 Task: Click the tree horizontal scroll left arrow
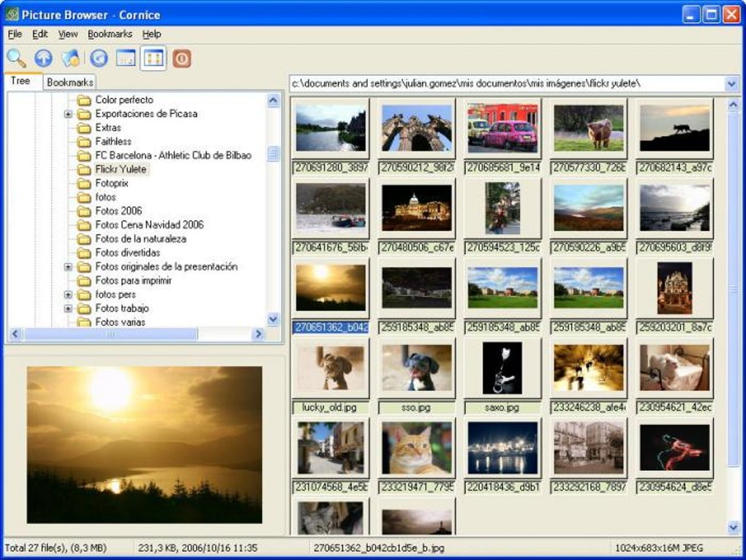15,334
